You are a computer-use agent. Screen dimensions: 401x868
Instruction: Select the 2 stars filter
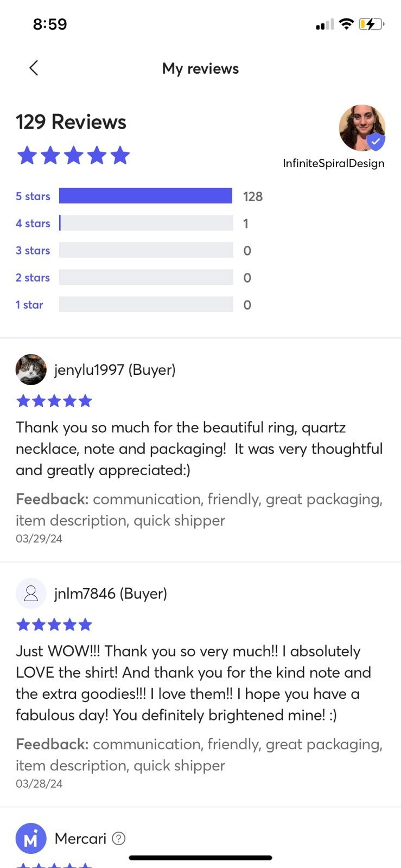pyautogui.click(x=33, y=277)
